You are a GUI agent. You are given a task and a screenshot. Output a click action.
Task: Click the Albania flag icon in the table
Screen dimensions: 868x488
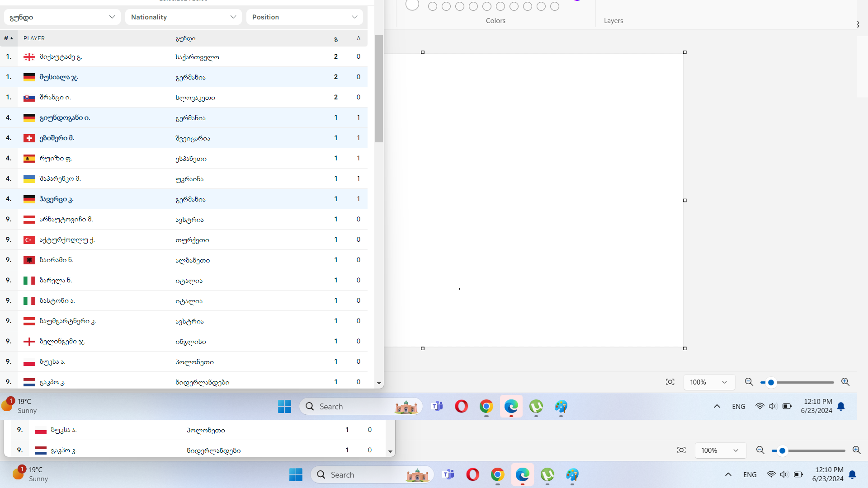tap(29, 260)
